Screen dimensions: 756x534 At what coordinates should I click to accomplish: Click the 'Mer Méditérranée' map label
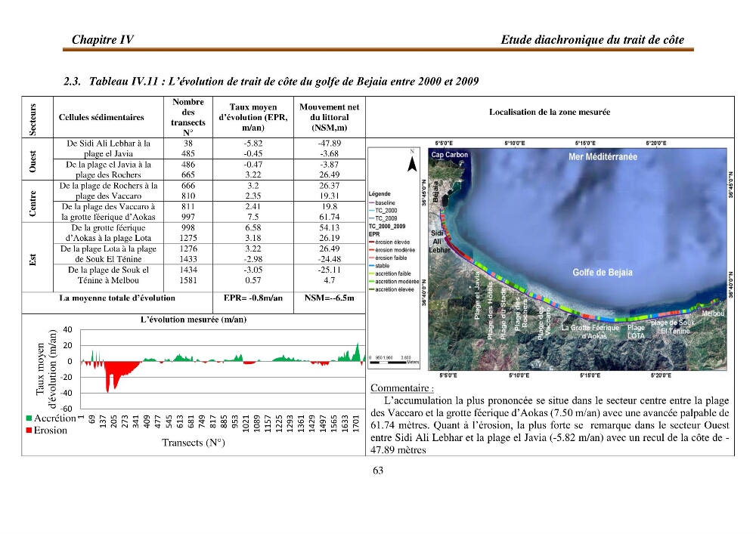603,156
